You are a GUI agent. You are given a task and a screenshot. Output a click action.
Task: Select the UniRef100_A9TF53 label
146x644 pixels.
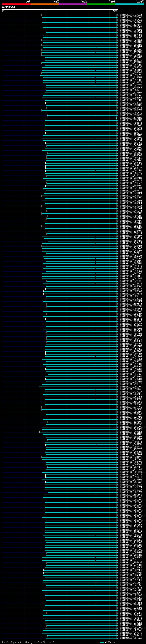click(x=131, y=336)
